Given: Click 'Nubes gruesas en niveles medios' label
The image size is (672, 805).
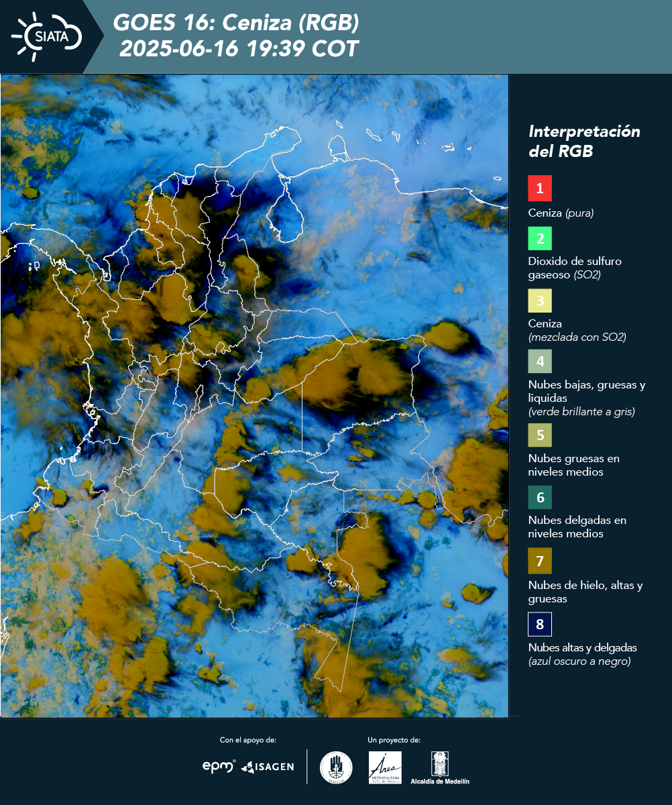Looking at the screenshot, I should [574, 466].
